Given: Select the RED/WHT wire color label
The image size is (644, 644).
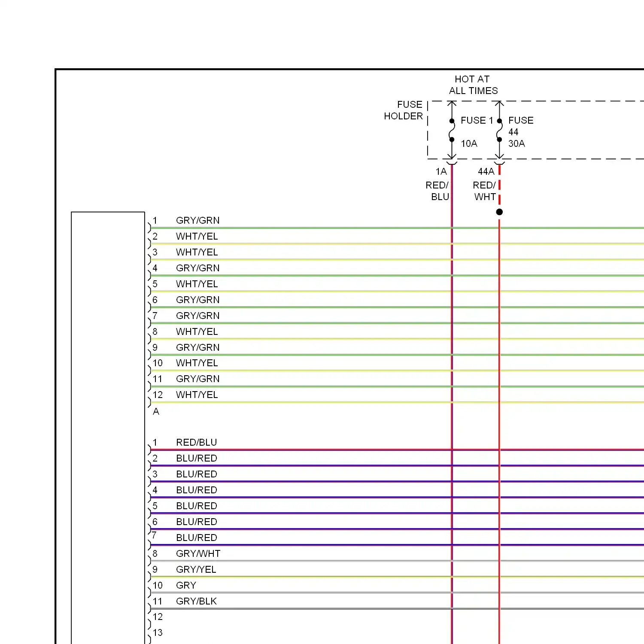Looking at the screenshot, I should 484,191.
